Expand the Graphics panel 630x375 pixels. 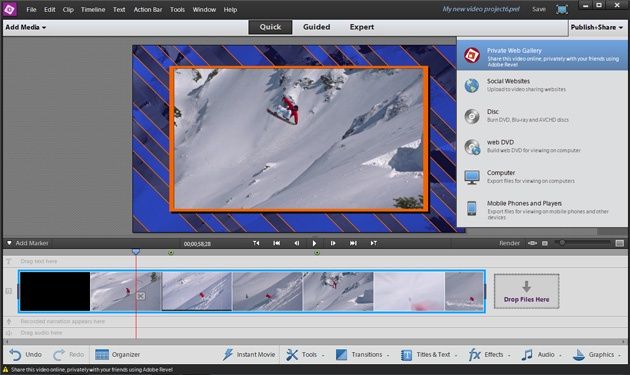pyautogui.click(x=596, y=355)
